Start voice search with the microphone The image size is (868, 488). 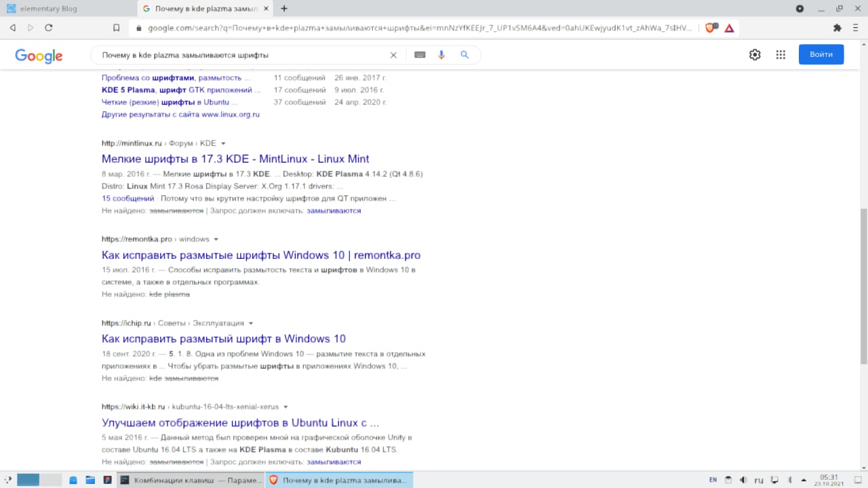[x=441, y=55]
